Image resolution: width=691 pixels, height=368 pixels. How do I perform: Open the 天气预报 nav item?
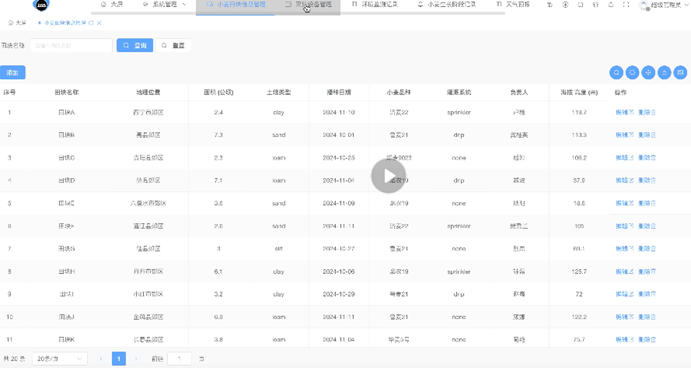[513, 4]
